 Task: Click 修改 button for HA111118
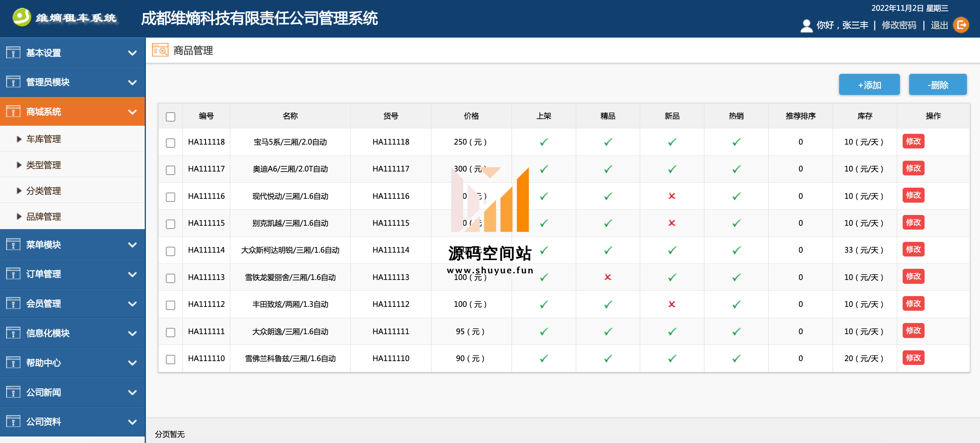click(913, 141)
